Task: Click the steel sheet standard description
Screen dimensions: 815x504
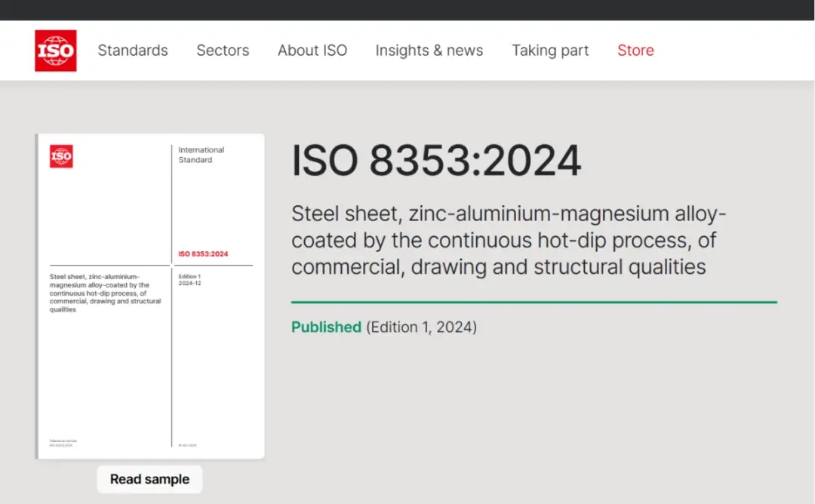Action: click(x=509, y=240)
